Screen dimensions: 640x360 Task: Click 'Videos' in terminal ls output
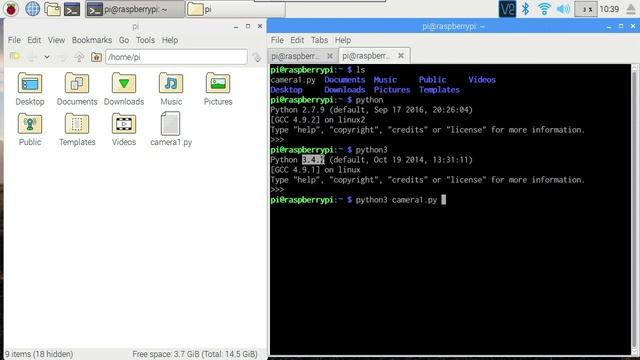point(482,80)
